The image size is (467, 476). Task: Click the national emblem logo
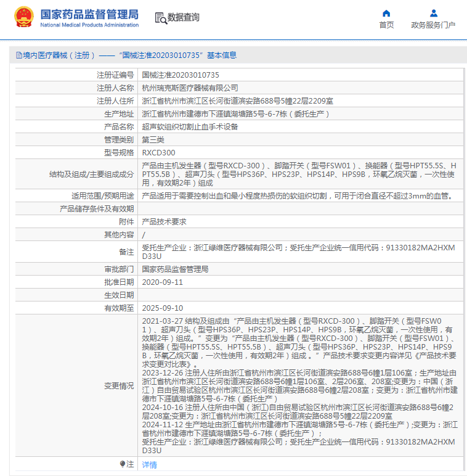(23, 17)
